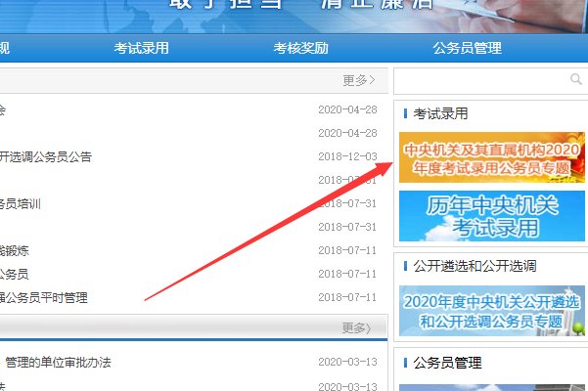Open article ending 管理的单位审批办法

[58, 362]
